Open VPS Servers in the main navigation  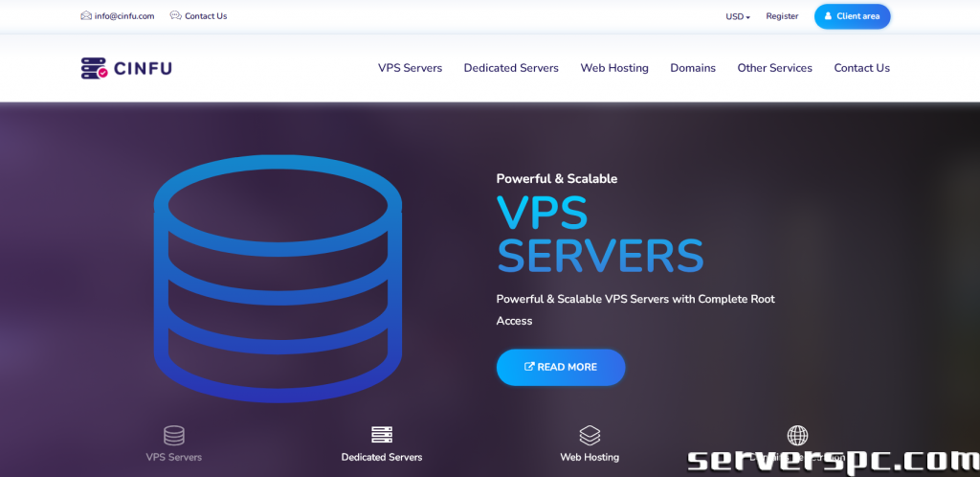tap(410, 68)
